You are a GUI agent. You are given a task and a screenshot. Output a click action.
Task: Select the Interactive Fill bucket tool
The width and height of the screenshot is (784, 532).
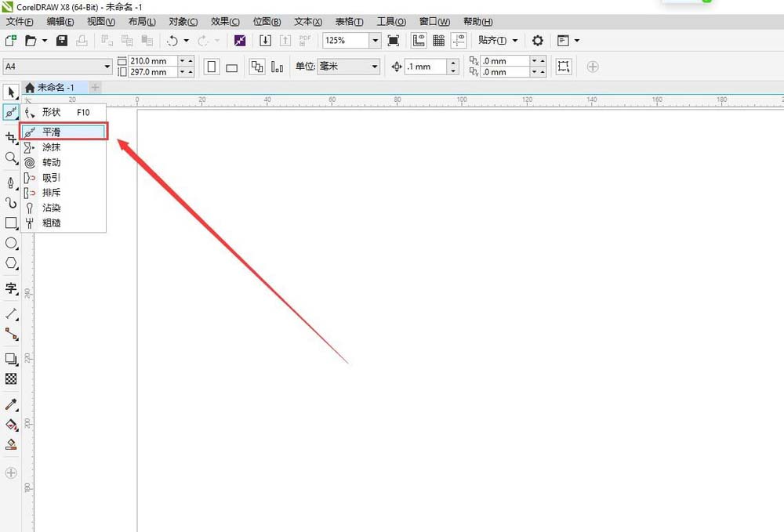tap(11, 425)
